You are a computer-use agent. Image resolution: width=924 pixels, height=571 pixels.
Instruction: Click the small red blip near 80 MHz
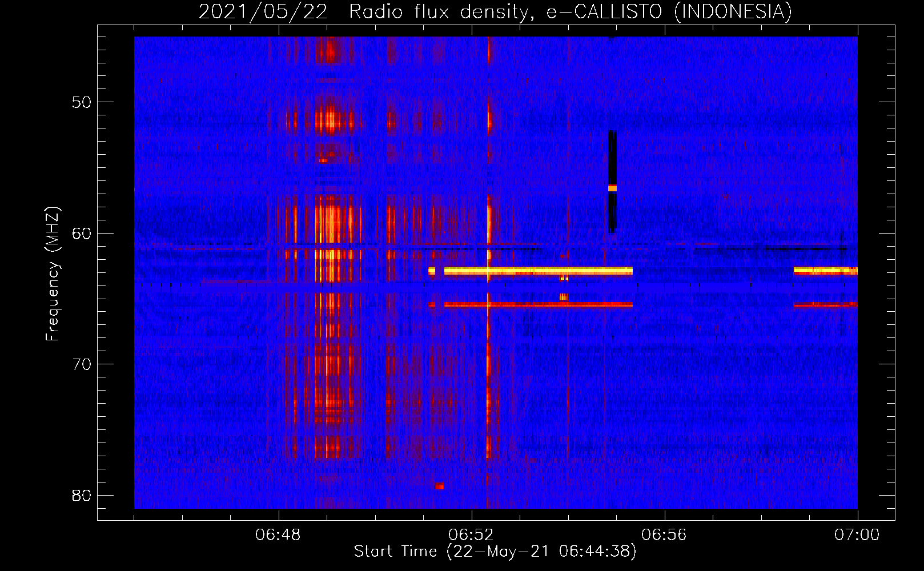439,486
